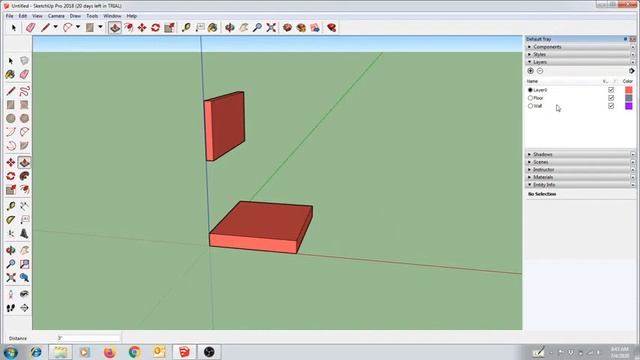
Task: Open the File menu
Action: click(9, 16)
